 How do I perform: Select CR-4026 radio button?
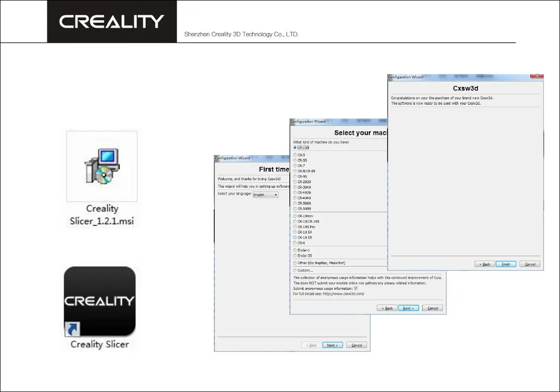click(295, 193)
